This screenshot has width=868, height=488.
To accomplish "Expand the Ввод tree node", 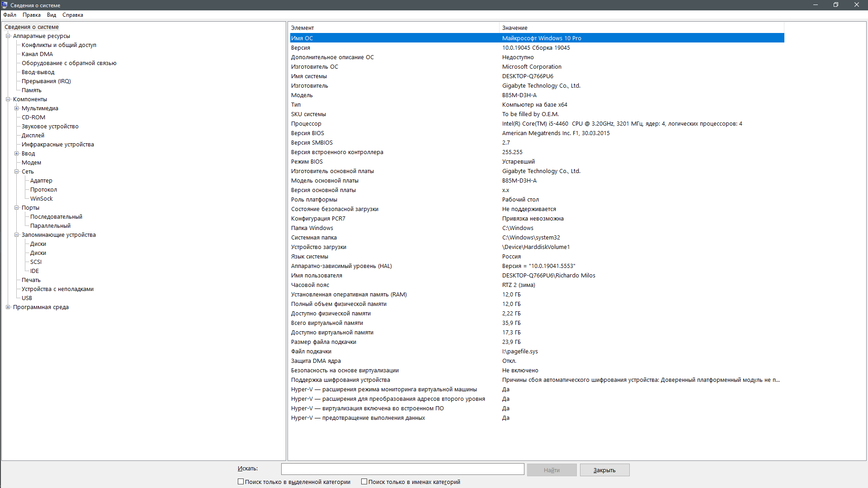I will 16,154.
